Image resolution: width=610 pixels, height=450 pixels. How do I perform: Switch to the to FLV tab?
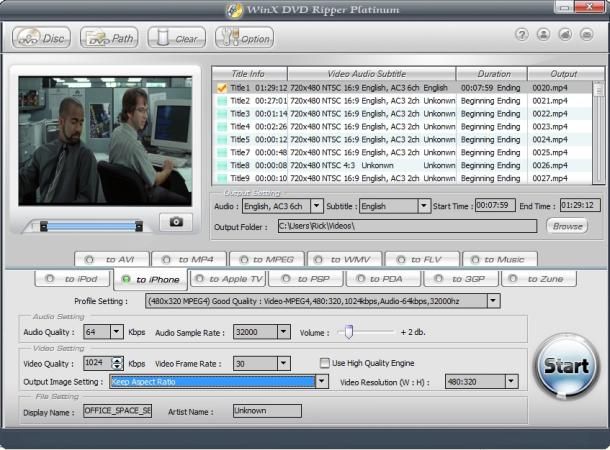[x=422, y=259]
